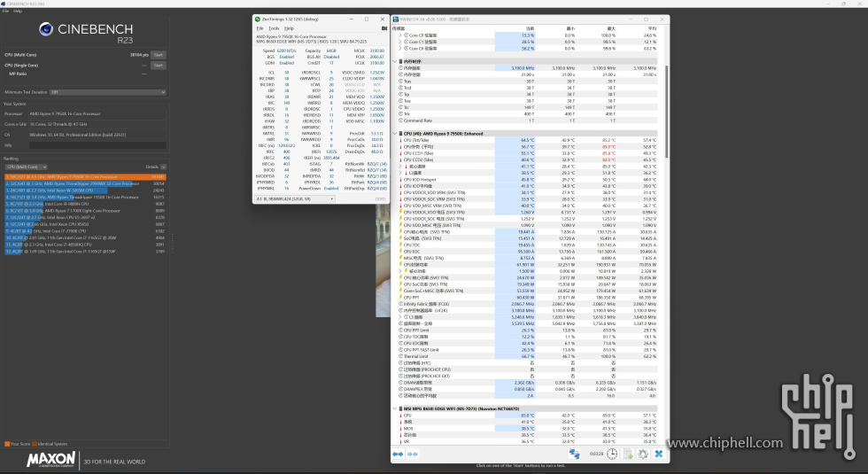Open Cinebench Help menu

(18, 11)
